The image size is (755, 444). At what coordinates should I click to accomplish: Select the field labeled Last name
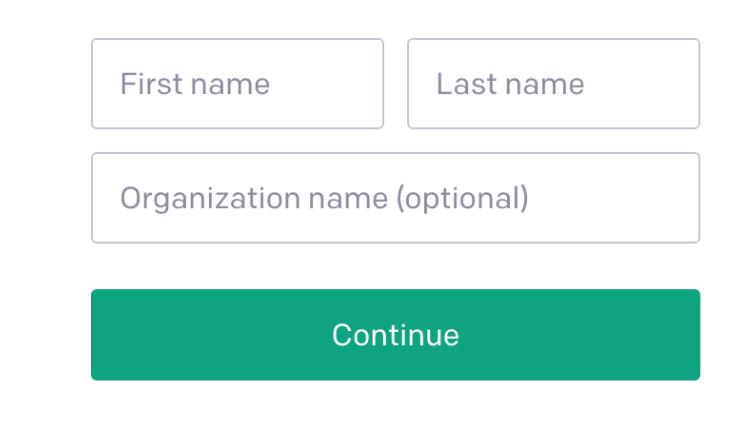tap(553, 84)
